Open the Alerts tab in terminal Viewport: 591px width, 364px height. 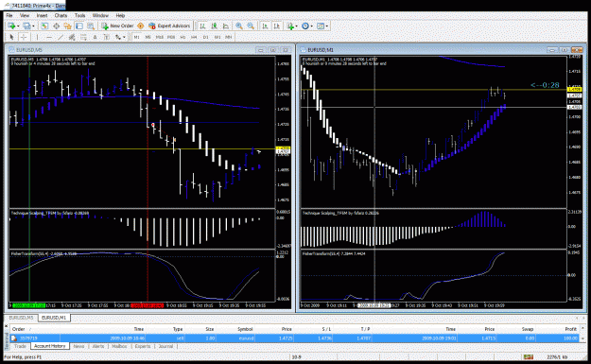pyautogui.click(x=98, y=346)
